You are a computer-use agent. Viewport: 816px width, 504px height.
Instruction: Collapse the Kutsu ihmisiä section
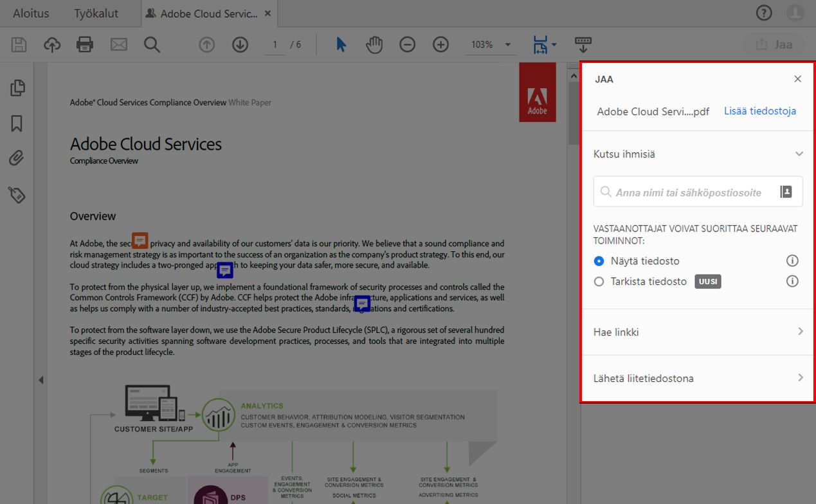pyautogui.click(x=799, y=154)
